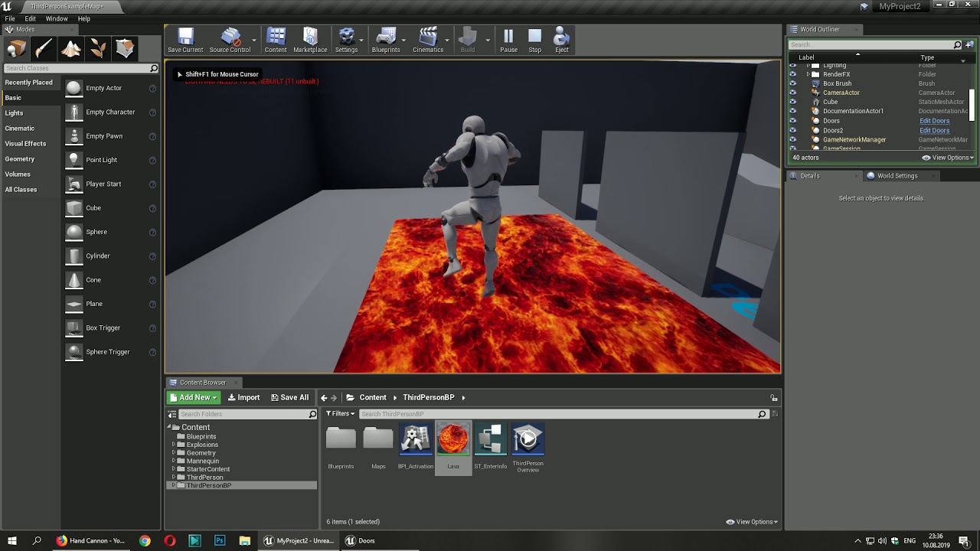Click the Content toolbar button

(276, 41)
